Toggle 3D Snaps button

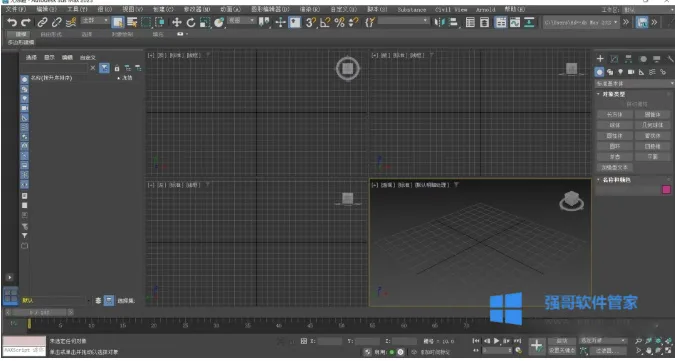point(310,22)
